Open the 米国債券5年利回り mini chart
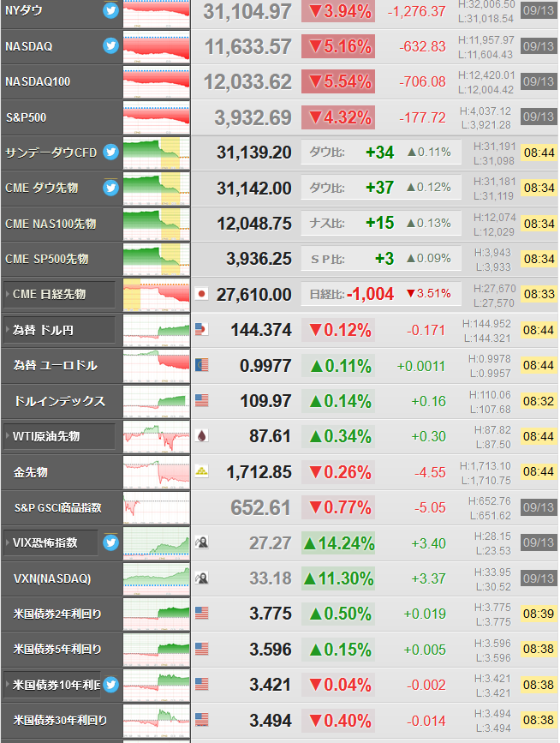The width and height of the screenshot is (560, 743). coord(156,650)
